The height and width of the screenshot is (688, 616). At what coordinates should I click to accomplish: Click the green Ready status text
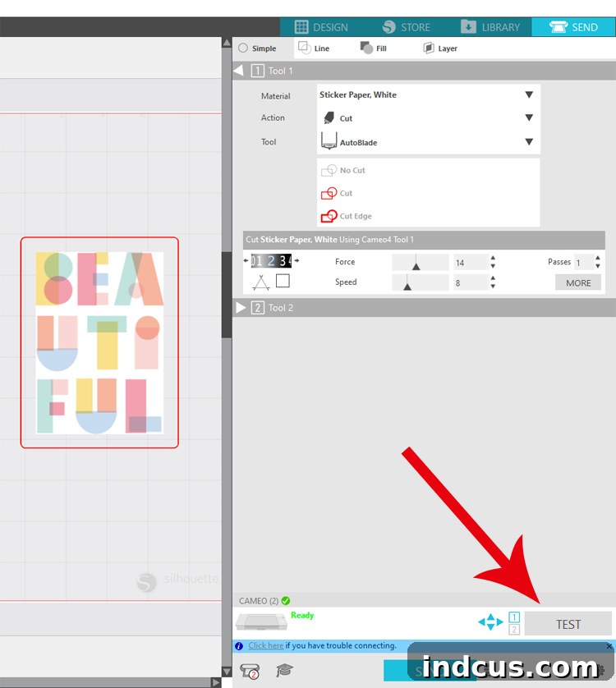pyautogui.click(x=302, y=615)
